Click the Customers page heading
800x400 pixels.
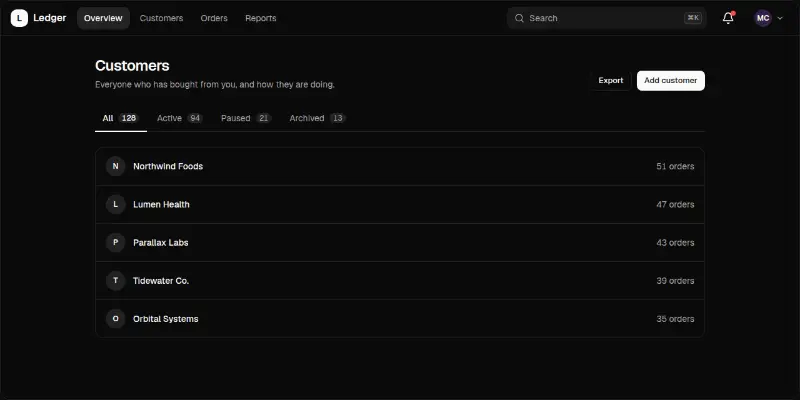coord(132,66)
